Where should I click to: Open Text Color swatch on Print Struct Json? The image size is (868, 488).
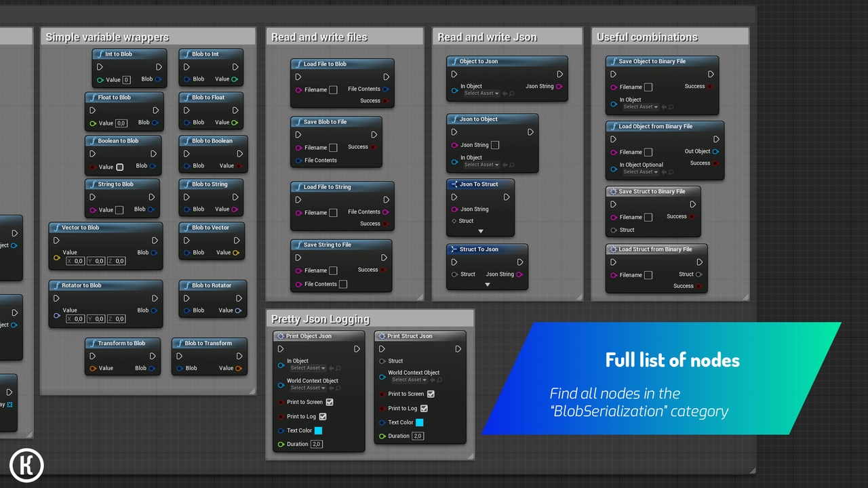tap(420, 422)
